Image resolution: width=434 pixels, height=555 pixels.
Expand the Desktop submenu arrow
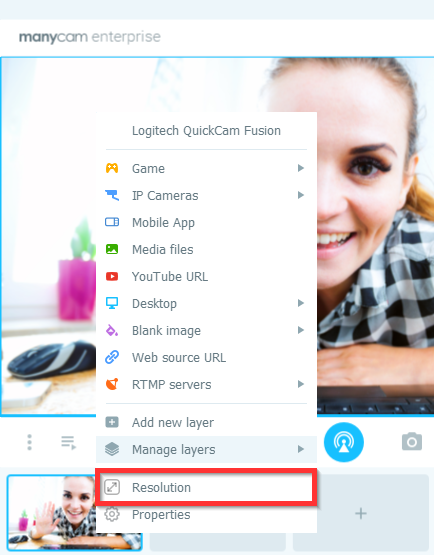click(301, 303)
